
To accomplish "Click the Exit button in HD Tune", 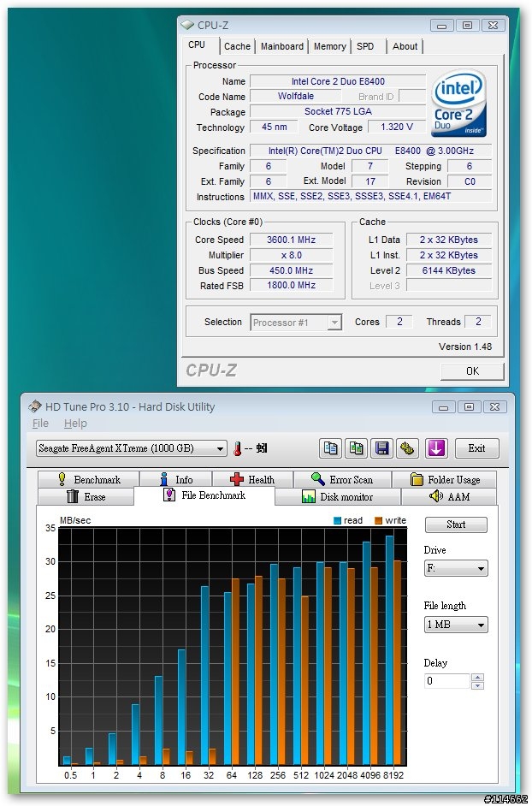I will 476,448.
